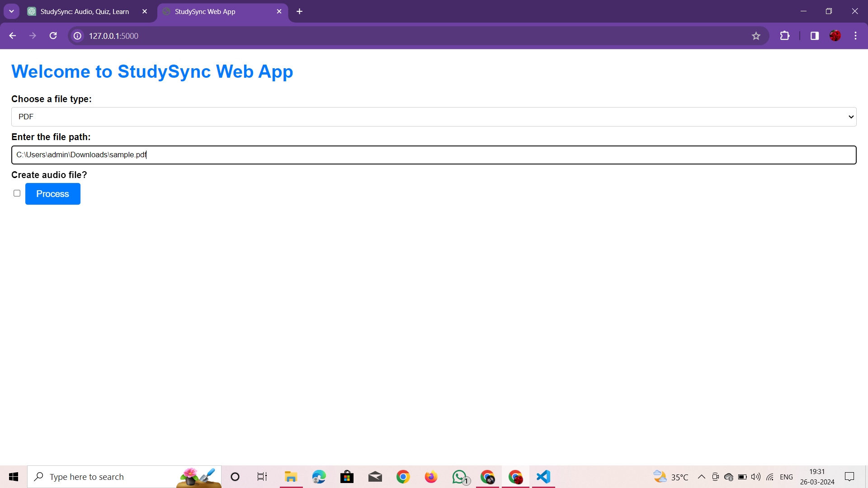Screen dimensions: 868x488
Task: Open the tab search dropdown arrow
Action: coord(12,11)
